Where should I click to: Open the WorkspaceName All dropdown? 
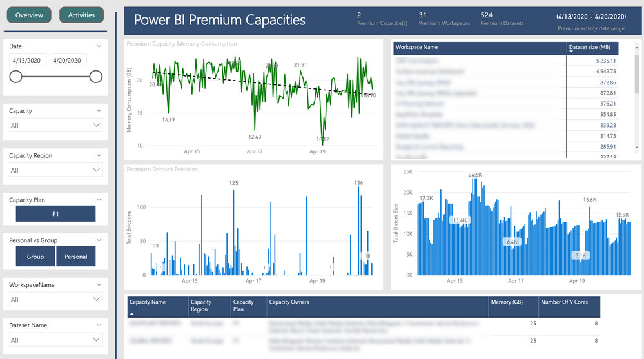coord(55,300)
